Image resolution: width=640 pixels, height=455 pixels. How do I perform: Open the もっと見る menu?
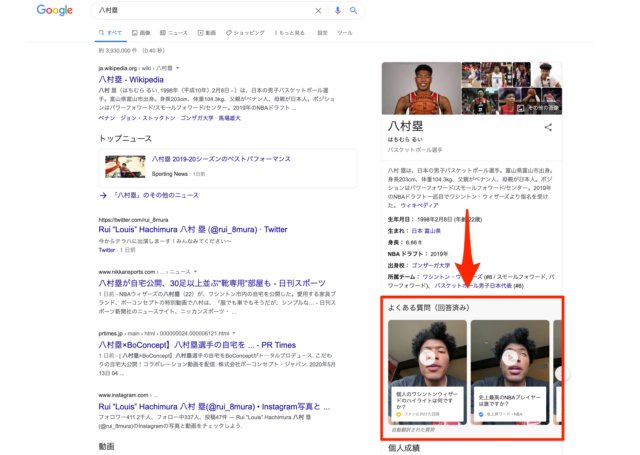pyautogui.click(x=290, y=33)
